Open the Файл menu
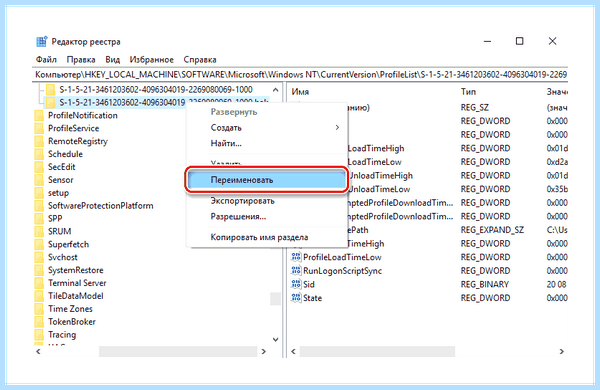Viewport: 600px width, 390px height. [x=46, y=60]
